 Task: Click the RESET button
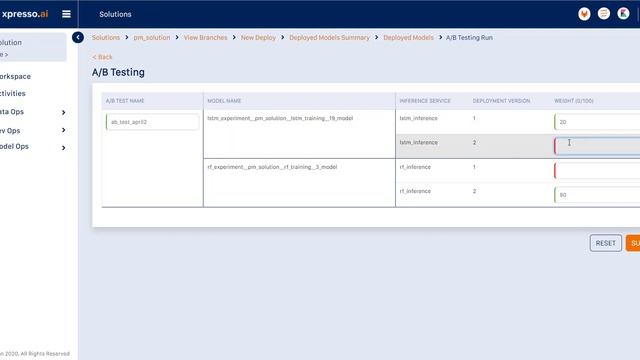(605, 243)
